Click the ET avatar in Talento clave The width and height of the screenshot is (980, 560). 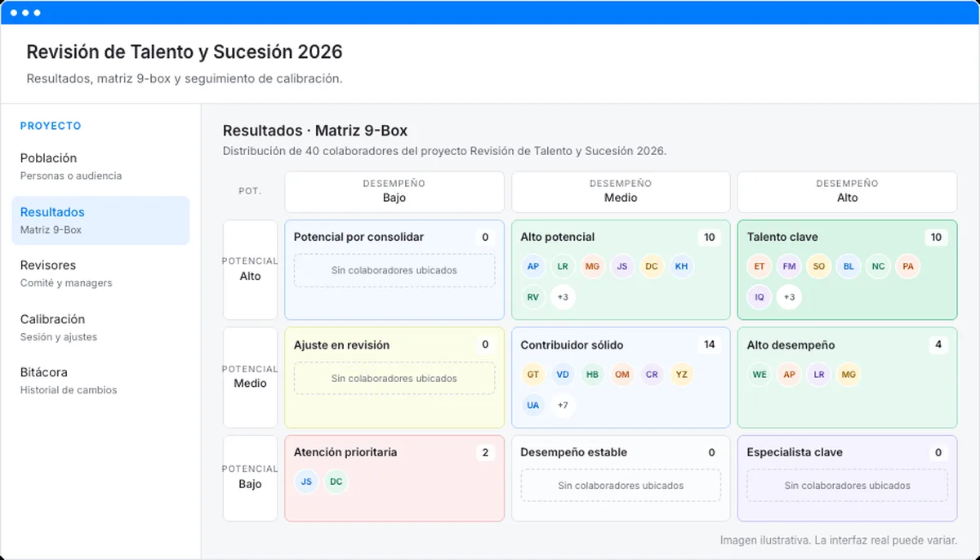click(759, 266)
